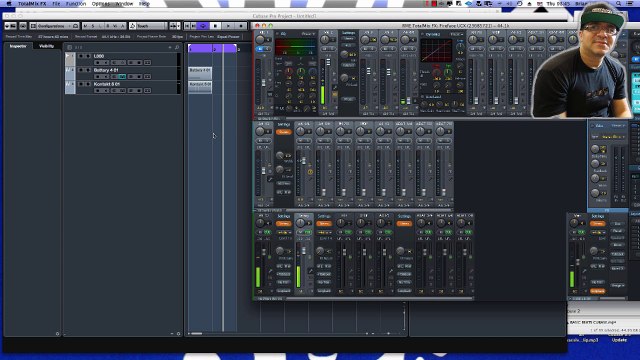Enable record on the L800 track
This screenshot has width=640, height=360.
(98, 62)
